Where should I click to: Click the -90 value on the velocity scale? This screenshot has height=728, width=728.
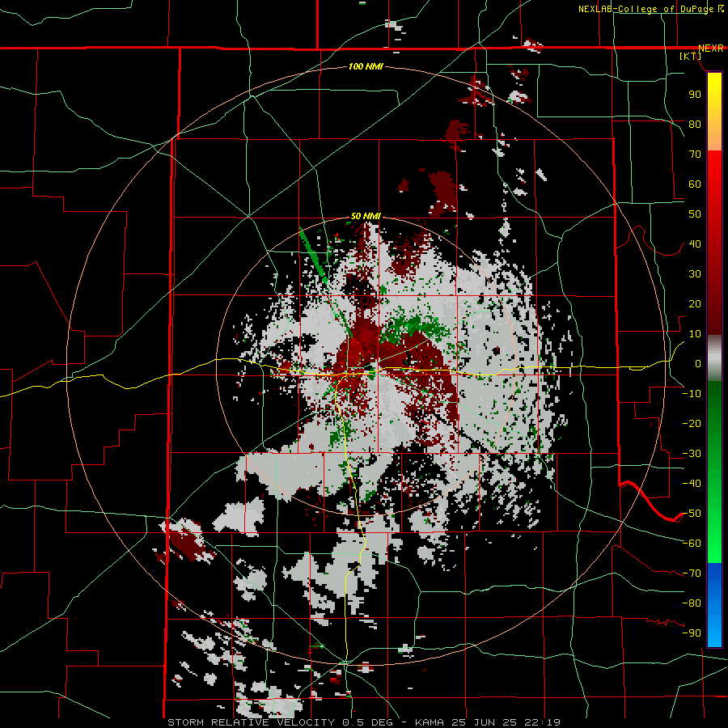(692, 633)
